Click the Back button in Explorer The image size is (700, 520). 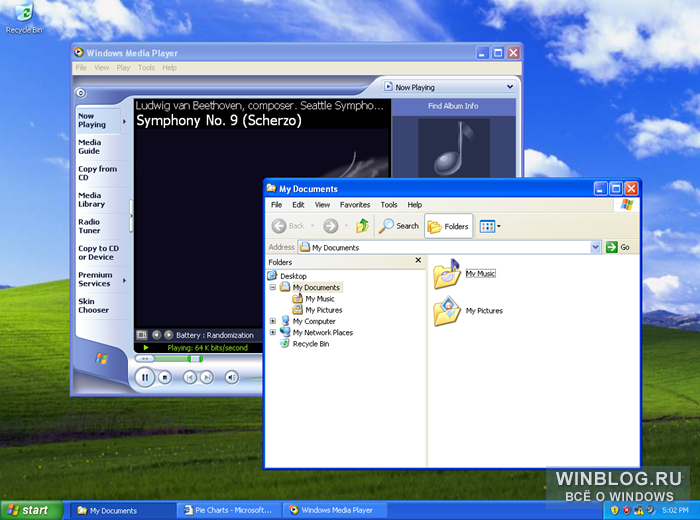(288, 226)
